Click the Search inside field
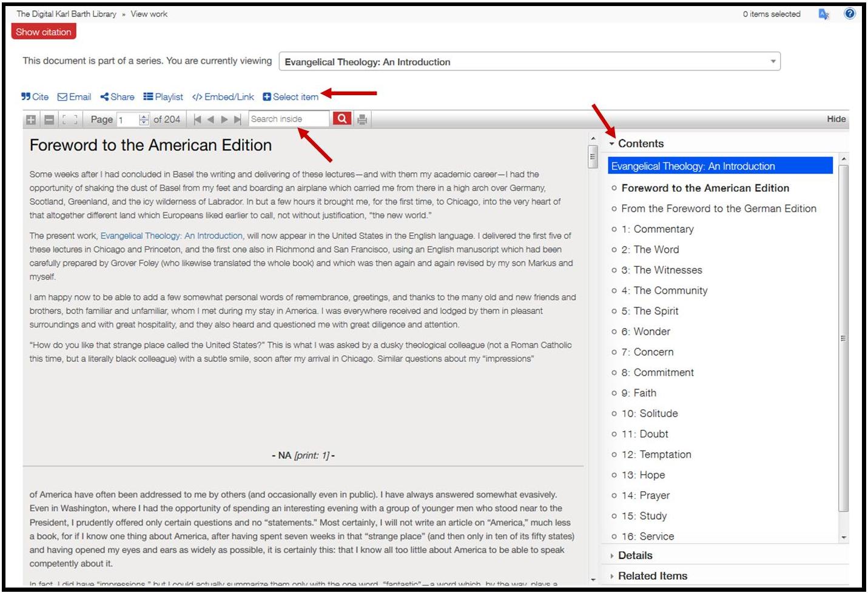The width and height of the screenshot is (868, 593). tap(289, 119)
